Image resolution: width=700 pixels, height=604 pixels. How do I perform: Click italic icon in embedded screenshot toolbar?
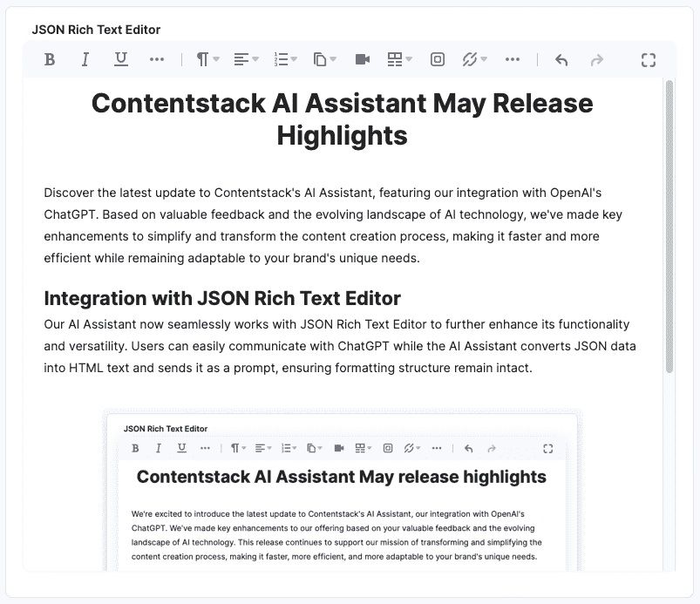pyautogui.click(x=158, y=448)
